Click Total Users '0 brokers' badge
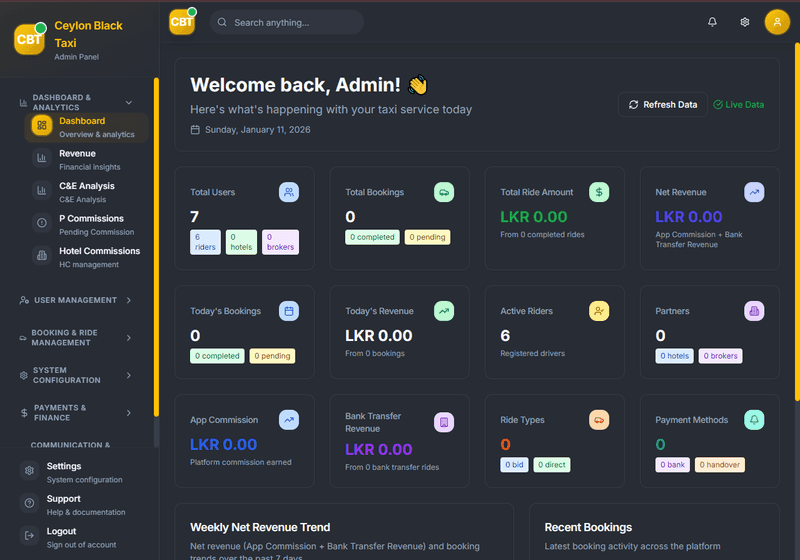The height and width of the screenshot is (560, 800). (x=280, y=242)
